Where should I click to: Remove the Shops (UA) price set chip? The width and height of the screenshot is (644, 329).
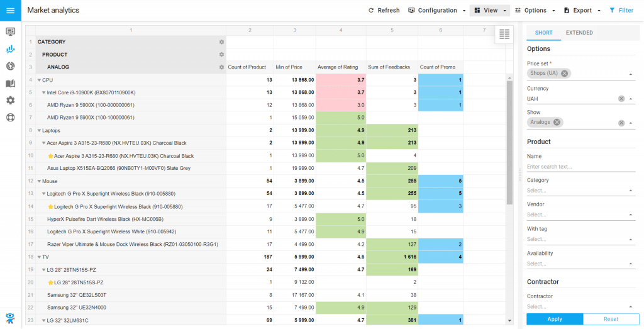point(565,74)
